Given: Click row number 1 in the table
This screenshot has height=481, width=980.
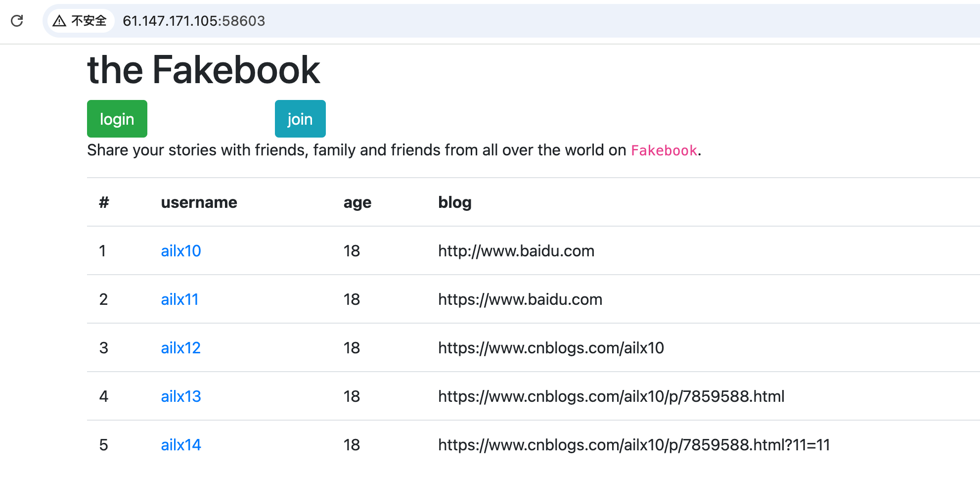Looking at the screenshot, I should [102, 251].
